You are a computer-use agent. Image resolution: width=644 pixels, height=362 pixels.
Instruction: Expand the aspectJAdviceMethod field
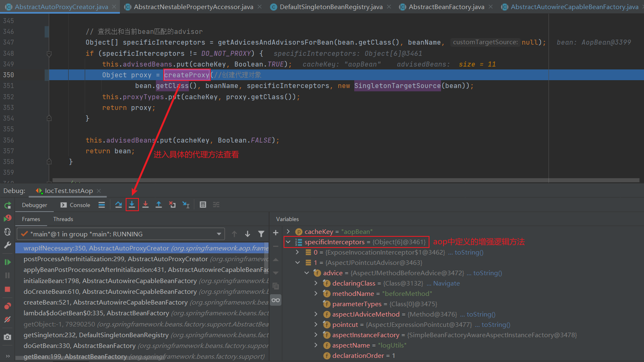click(x=316, y=314)
